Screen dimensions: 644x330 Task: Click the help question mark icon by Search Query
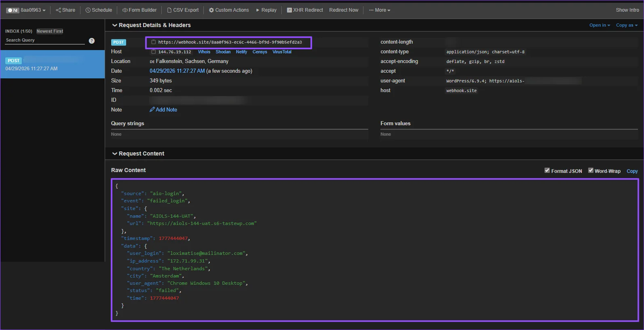pos(92,41)
